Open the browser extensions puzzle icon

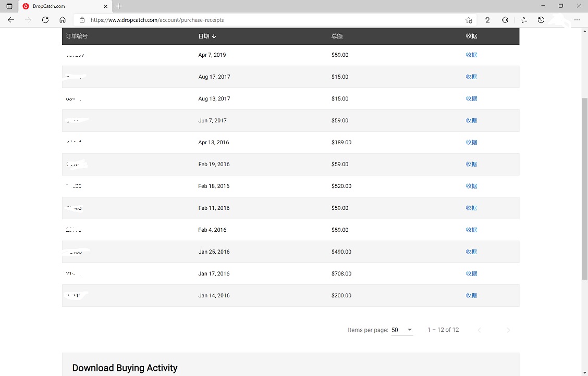(x=505, y=20)
